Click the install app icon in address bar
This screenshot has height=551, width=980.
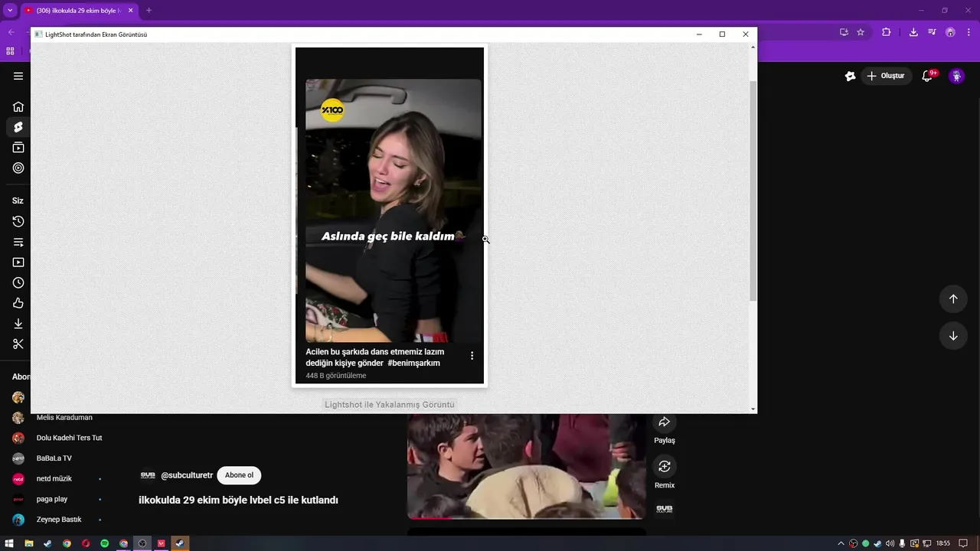tap(844, 32)
